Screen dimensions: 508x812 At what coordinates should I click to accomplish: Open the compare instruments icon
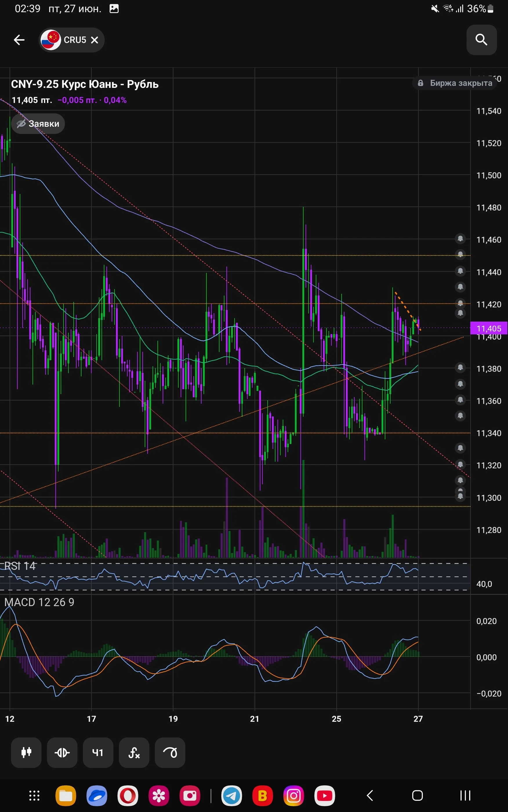point(62,753)
